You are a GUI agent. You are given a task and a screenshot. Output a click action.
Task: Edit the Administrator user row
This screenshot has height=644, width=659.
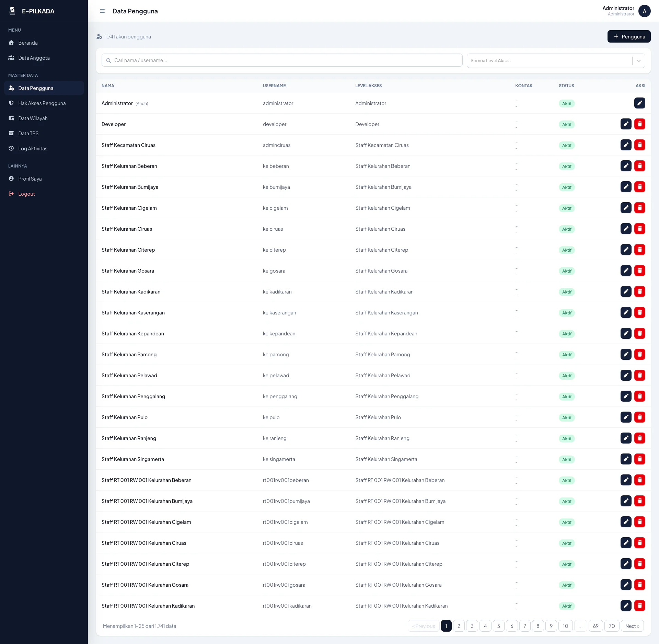[x=640, y=103]
